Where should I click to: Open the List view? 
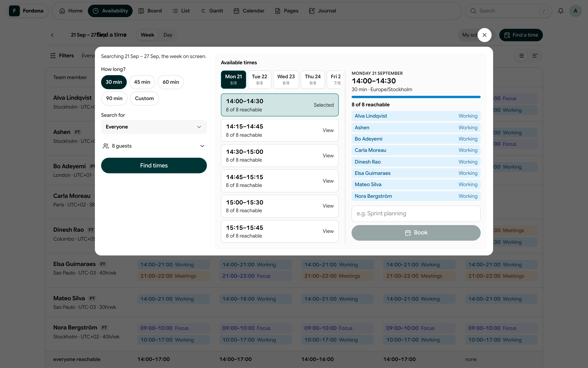[x=181, y=11]
